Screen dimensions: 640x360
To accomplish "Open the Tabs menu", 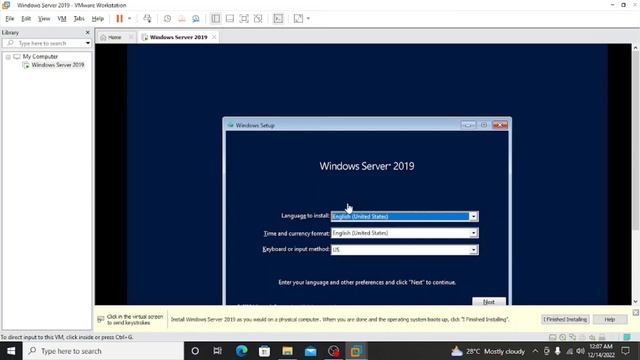I will click(x=79, y=18).
